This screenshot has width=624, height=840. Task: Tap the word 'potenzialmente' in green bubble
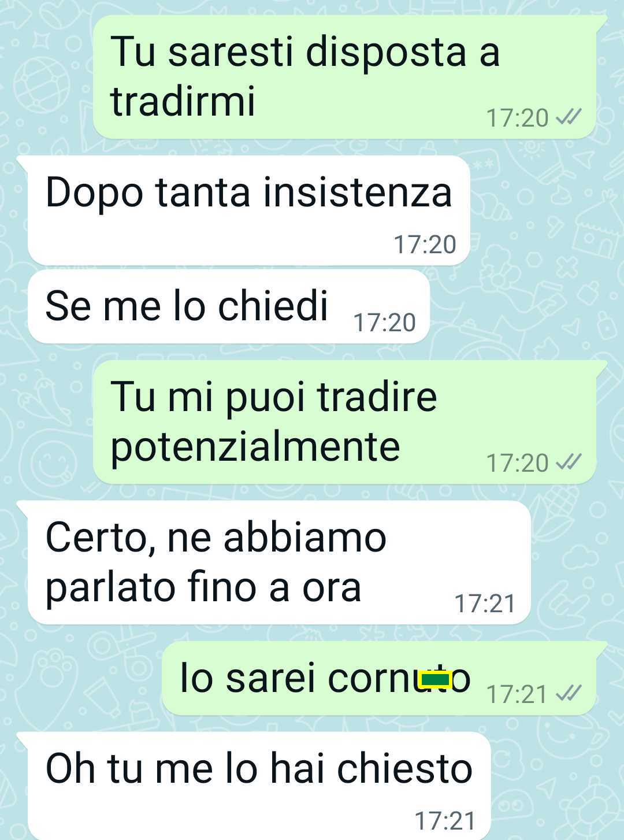point(255,447)
